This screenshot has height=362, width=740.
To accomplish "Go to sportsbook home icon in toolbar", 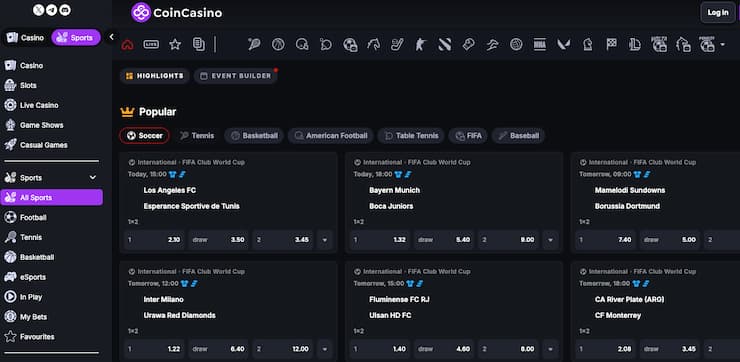I will (127, 44).
